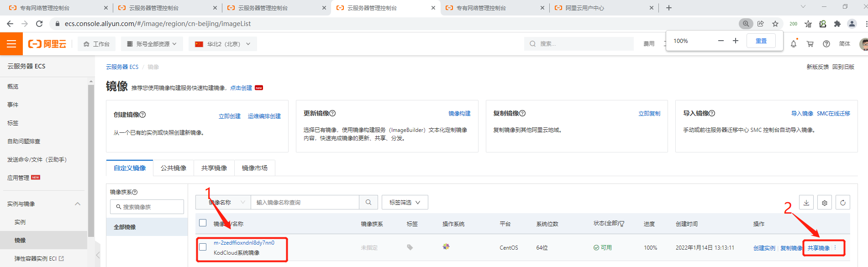Open the 状态(全部) filter icon
This screenshot has height=267, width=868.
[622, 224]
